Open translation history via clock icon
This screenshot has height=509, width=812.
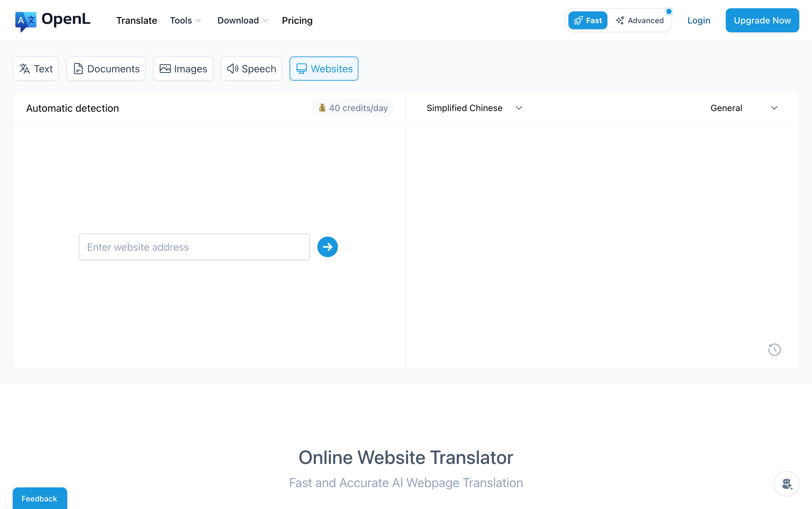click(x=774, y=349)
